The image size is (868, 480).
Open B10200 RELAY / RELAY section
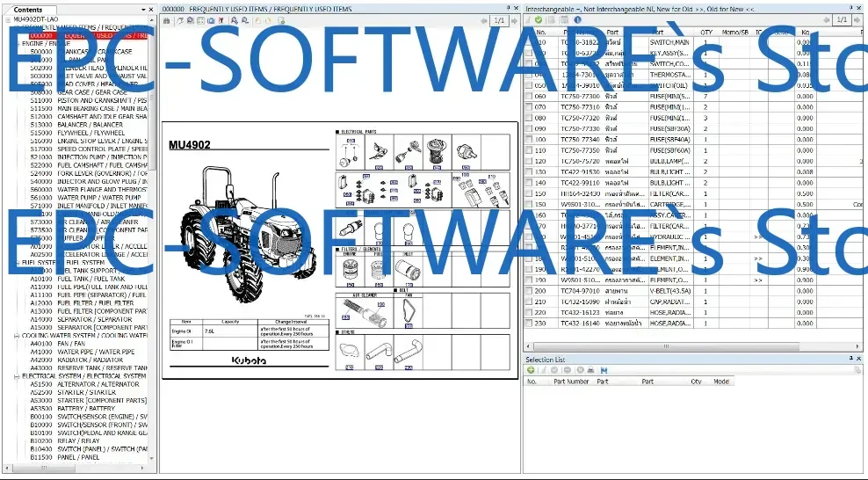tap(65, 441)
